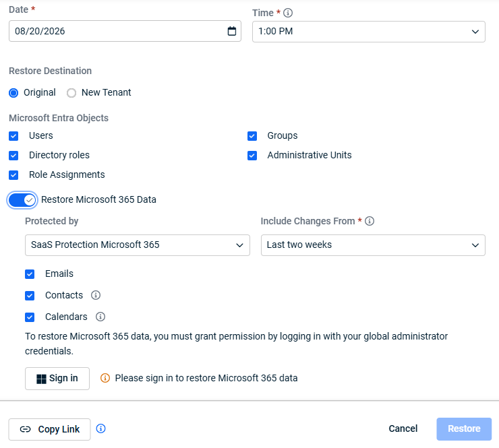This screenshot has height=448, width=499.
Task: Click the Cancel button
Action: pos(403,428)
